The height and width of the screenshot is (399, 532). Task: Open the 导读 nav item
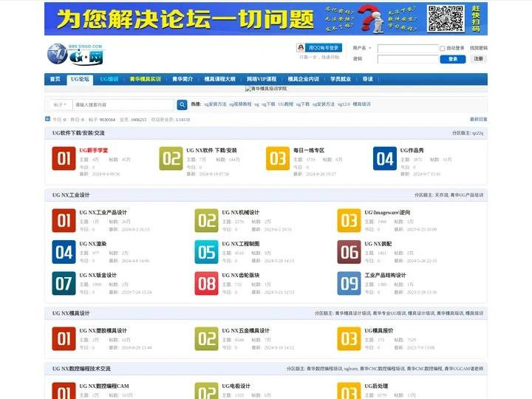[368, 79]
